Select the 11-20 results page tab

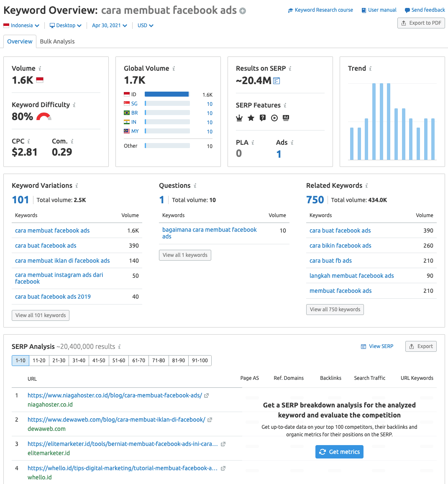point(39,361)
